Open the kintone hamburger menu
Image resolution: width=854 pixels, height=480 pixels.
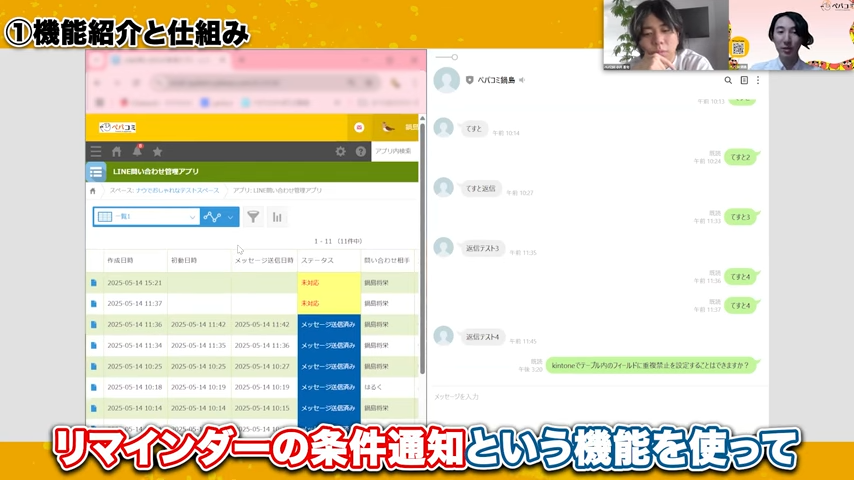pos(96,151)
